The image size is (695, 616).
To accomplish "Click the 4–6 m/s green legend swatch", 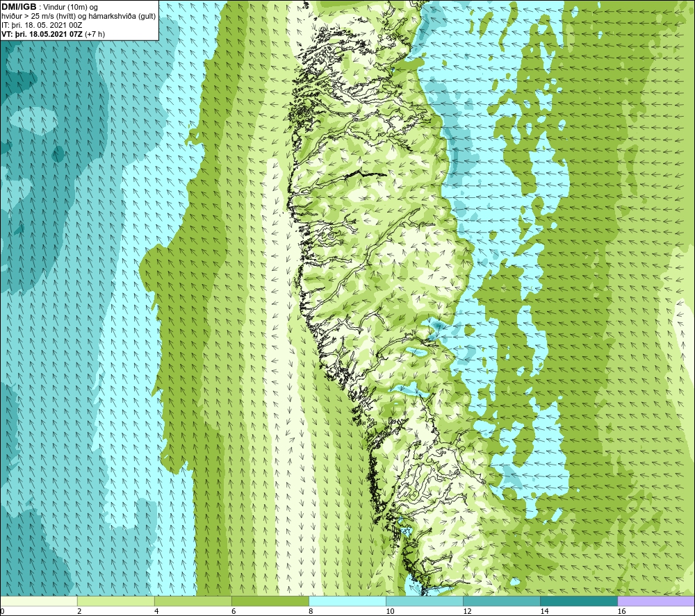I will pyautogui.click(x=193, y=601).
